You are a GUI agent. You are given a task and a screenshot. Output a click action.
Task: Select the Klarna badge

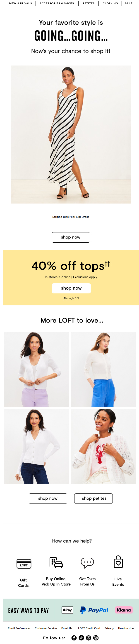(124, 610)
